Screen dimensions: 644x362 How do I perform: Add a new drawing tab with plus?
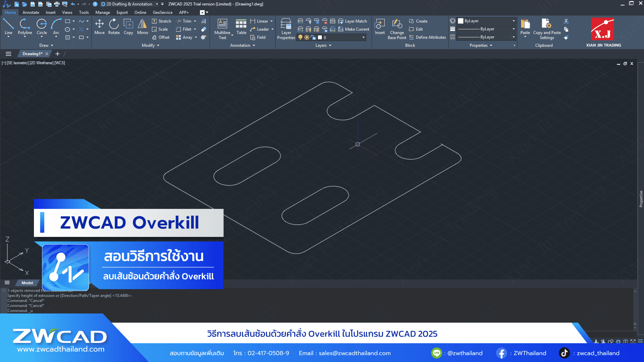(57, 54)
